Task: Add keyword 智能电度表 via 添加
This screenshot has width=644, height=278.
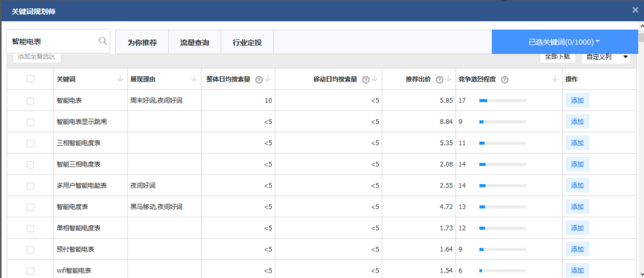Action: pyautogui.click(x=577, y=207)
